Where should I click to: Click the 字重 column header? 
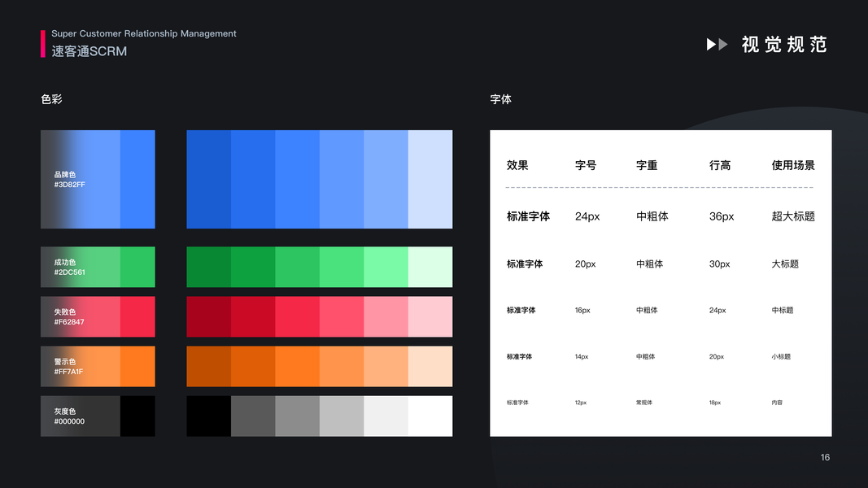point(647,165)
